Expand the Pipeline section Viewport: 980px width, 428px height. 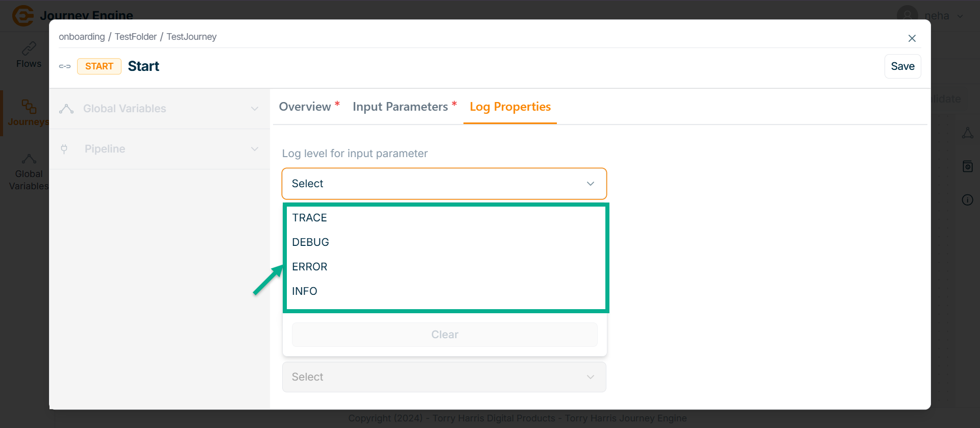pos(255,149)
